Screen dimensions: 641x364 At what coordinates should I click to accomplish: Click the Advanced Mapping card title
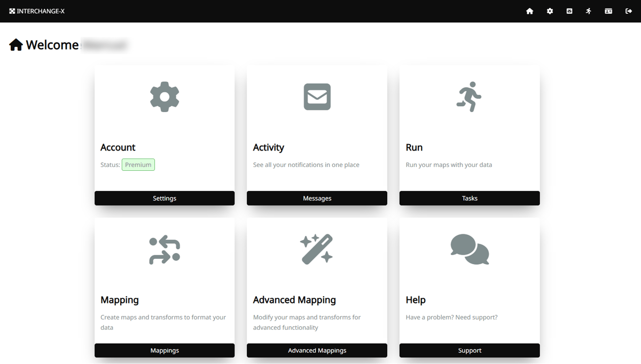pyautogui.click(x=294, y=300)
